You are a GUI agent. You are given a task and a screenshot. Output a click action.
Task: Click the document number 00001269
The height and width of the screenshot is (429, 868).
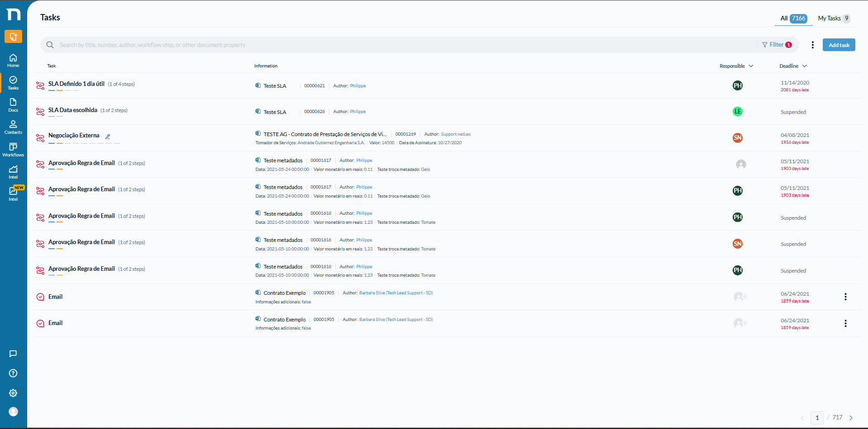pos(405,134)
